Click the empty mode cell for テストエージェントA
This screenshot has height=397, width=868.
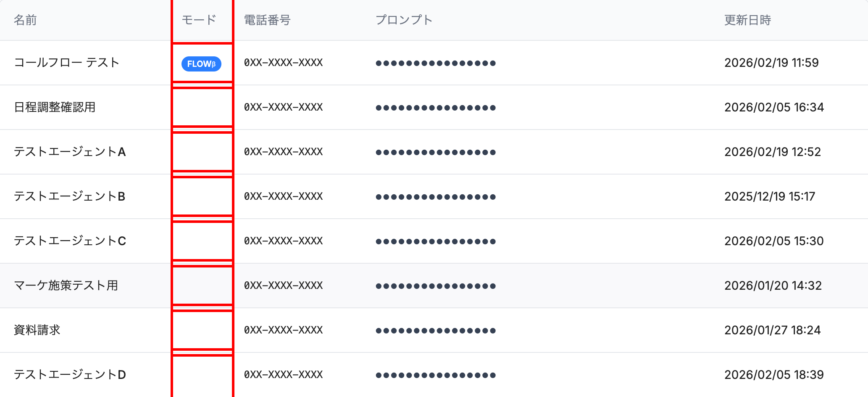202,152
